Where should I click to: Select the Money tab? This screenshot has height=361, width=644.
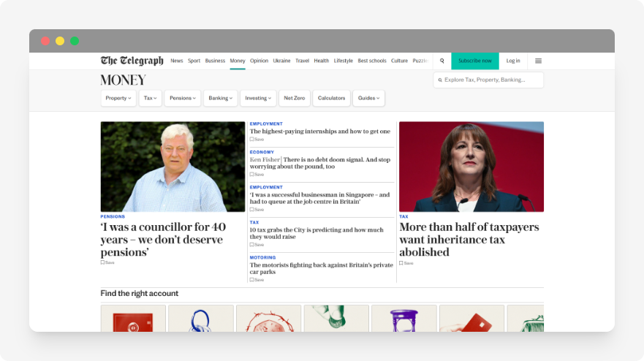238,61
